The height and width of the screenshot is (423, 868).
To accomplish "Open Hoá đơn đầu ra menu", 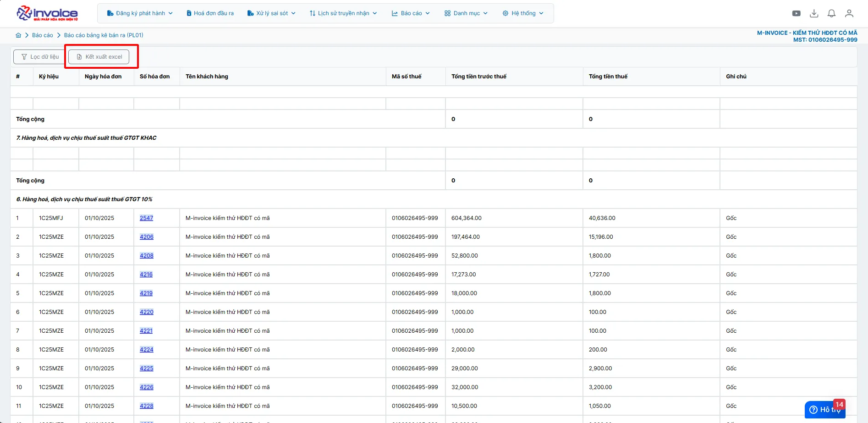I will (x=210, y=13).
